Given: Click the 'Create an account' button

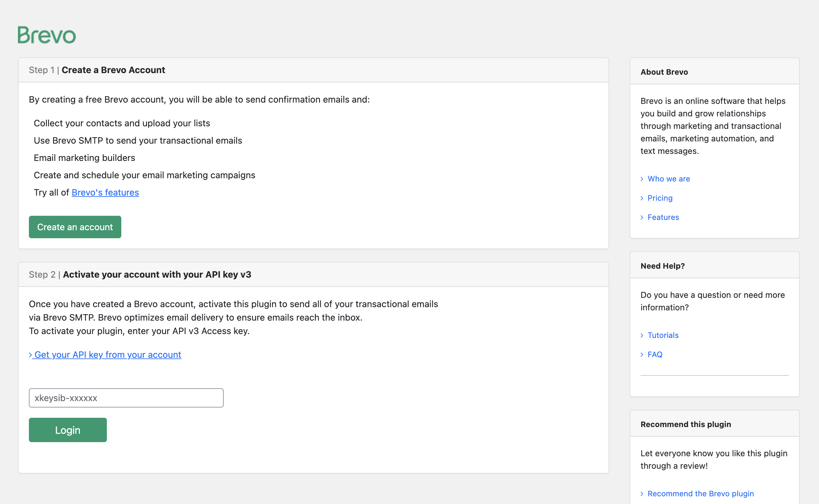Looking at the screenshot, I should [75, 227].
